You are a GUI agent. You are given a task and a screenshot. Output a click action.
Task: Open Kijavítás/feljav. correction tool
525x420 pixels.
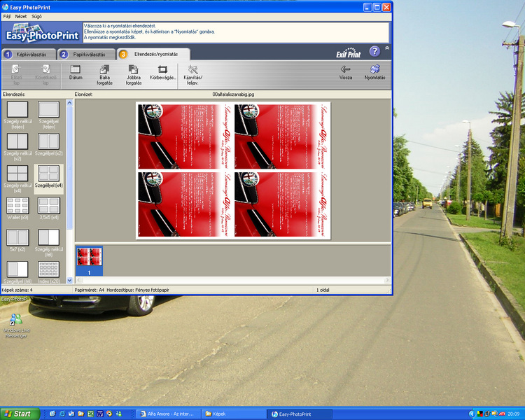193,75
